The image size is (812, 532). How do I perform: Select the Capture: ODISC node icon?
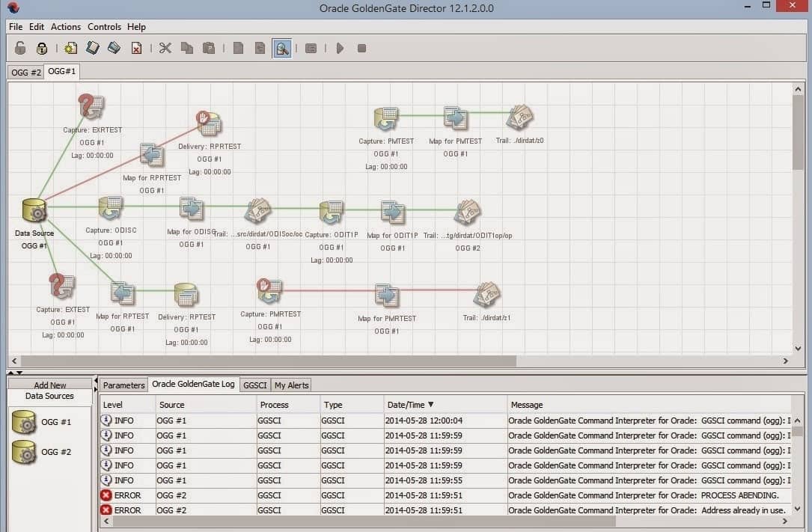point(110,208)
